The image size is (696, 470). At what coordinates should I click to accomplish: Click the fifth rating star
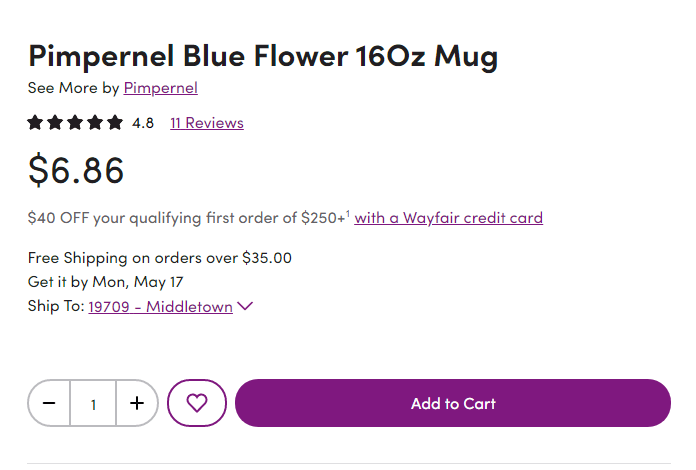[x=114, y=123]
